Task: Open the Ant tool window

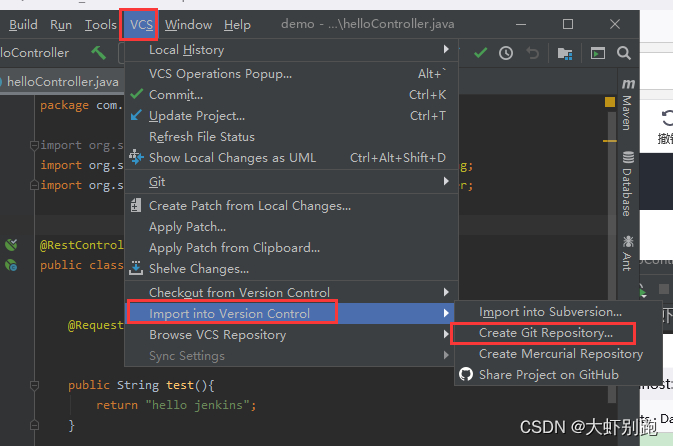Action: pos(627,253)
